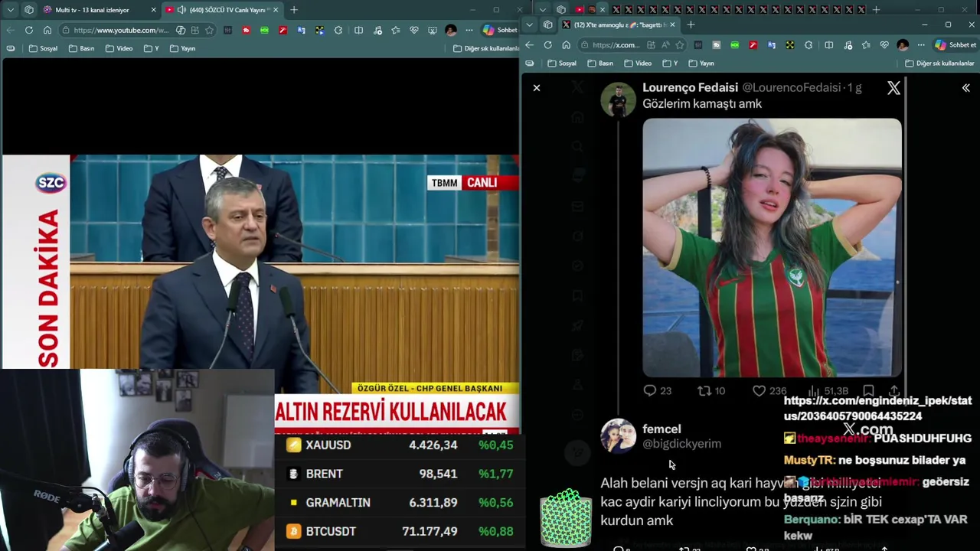Open the Yayın bookmarks folder in X.com window
The width and height of the screenshot is (980, 551).
(701, 64)
